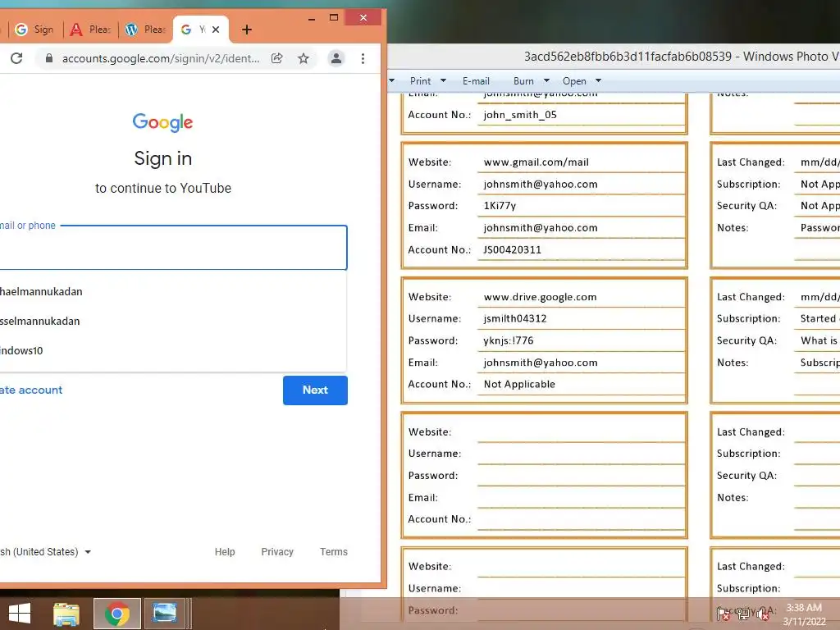The height and width of the screenshot is (630, 840).
Task: Expand the Burn dropdown arrow
Action: 546,81
